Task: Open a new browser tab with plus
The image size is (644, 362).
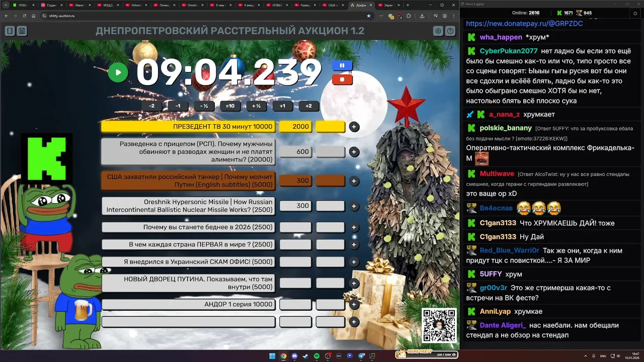Action: click(408, 5)
